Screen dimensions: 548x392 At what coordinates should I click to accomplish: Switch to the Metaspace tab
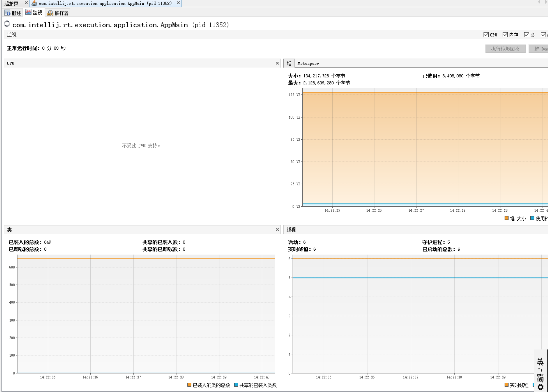point(308,63)
